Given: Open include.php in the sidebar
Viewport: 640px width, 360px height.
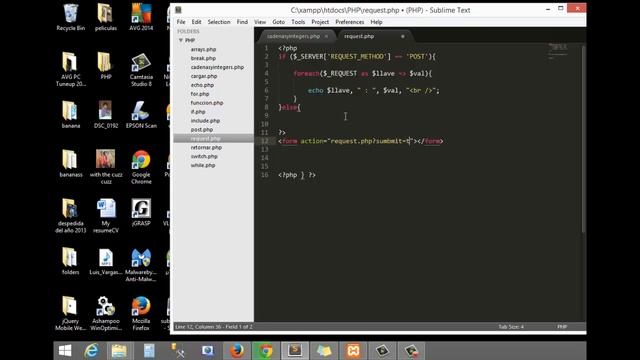Looking at the screenshot, I should click(205, 121).
